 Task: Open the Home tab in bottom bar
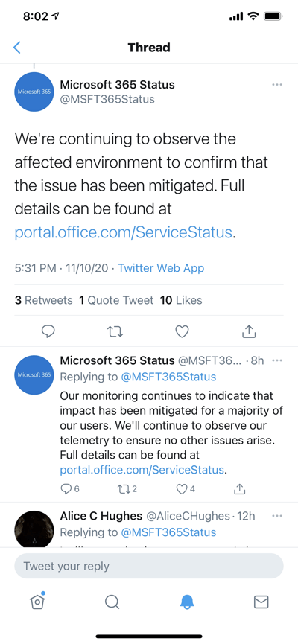pyautogui.click(x=37, y=602)
